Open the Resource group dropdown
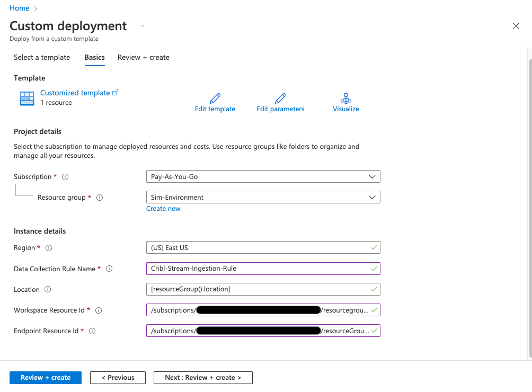The height and width of the screenshot is (392, 532). (263, 197)
